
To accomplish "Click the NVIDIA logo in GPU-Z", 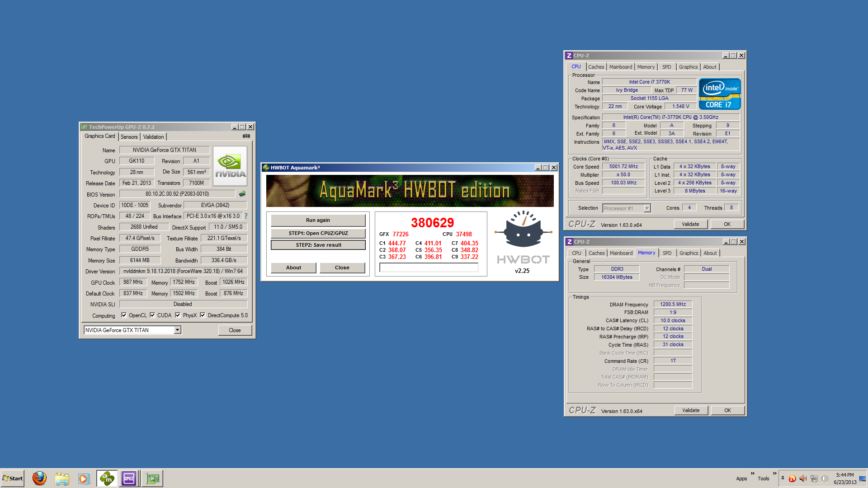I will 230,166.
